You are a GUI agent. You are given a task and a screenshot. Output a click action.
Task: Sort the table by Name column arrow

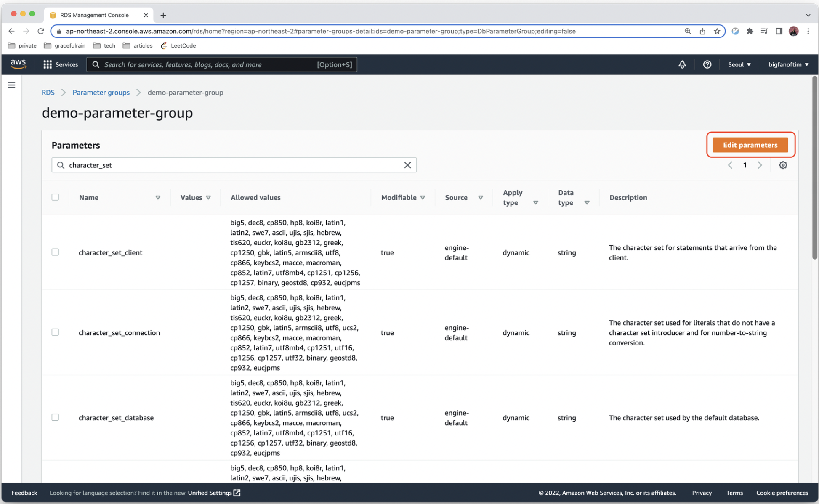[x=158, y=198]
